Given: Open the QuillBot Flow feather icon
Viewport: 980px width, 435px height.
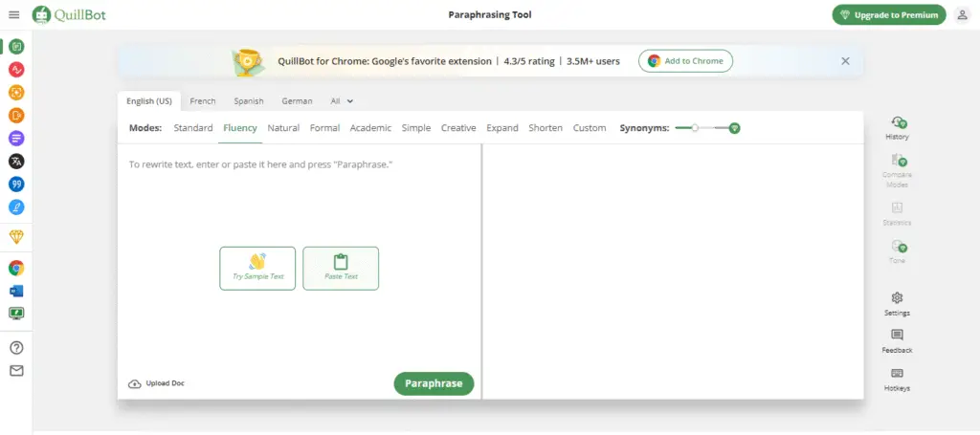Looking at the screenshot, I should tap(16, 207).
